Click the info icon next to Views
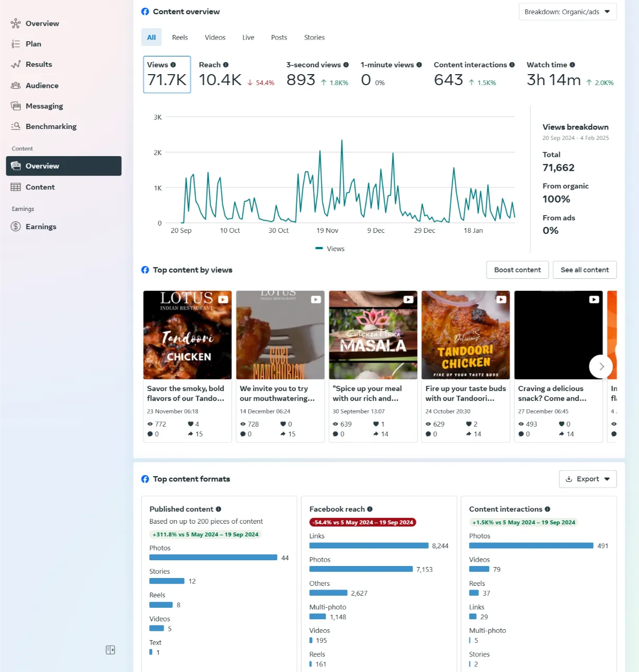 pyautogui.click(x=173, y=65)
